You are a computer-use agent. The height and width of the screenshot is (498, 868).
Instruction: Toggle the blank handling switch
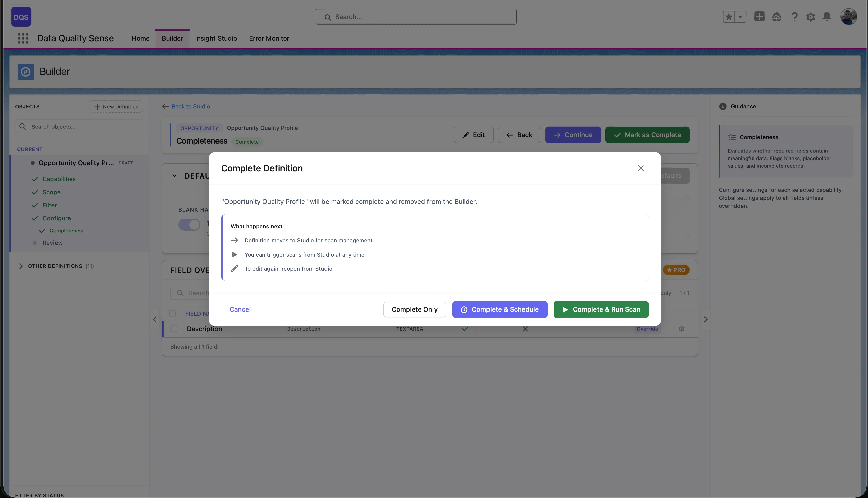[x=189, y=224]
